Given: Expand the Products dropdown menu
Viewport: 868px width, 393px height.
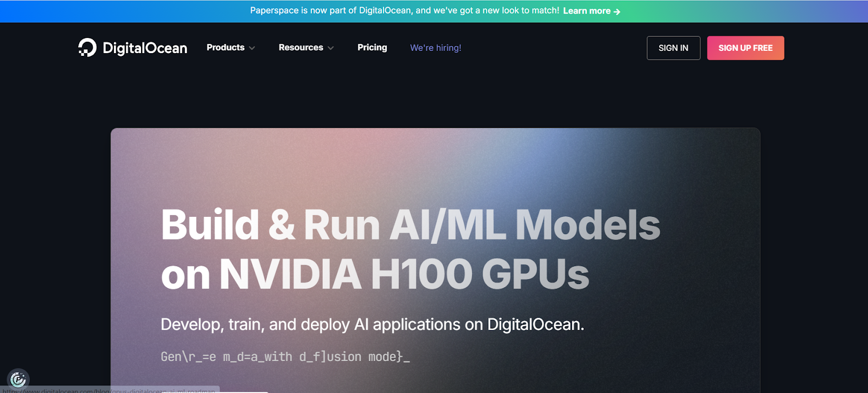Looking at the screenshot, I should click(x=231, y=48).
